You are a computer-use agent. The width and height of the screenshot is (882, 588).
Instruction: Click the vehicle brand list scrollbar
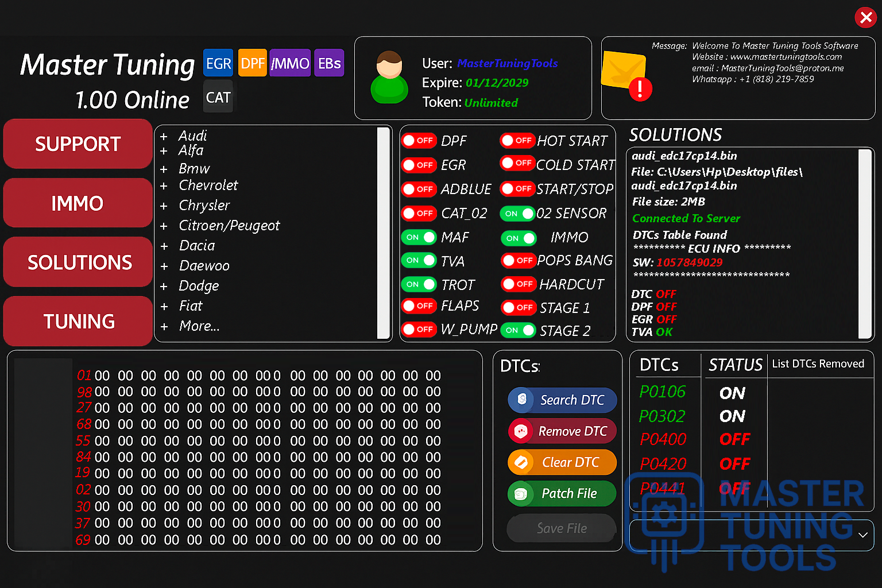[x=383, y=233]
